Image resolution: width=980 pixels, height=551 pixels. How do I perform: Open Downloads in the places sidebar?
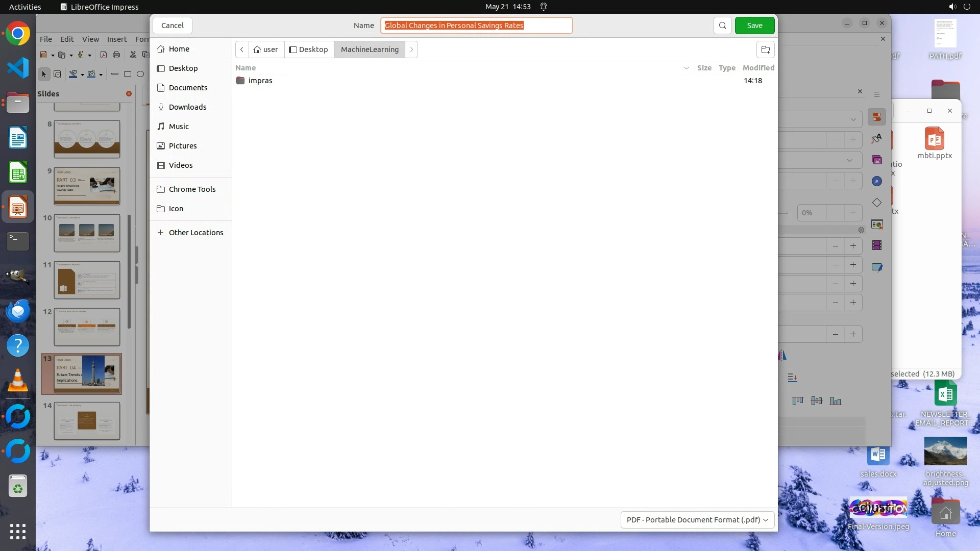187,107
